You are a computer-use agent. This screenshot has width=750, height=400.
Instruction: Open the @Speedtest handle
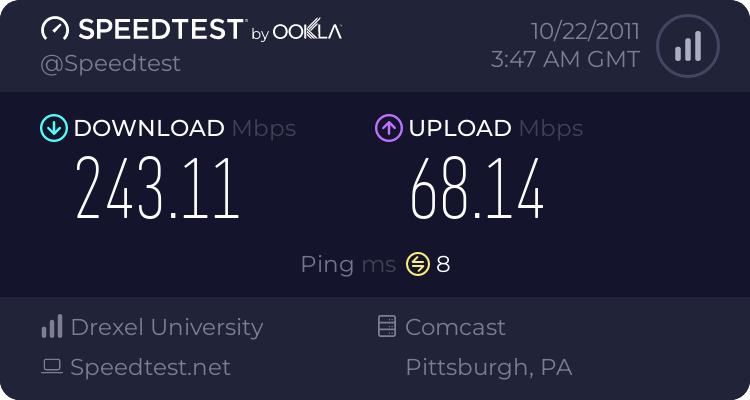tap(110, 64)
